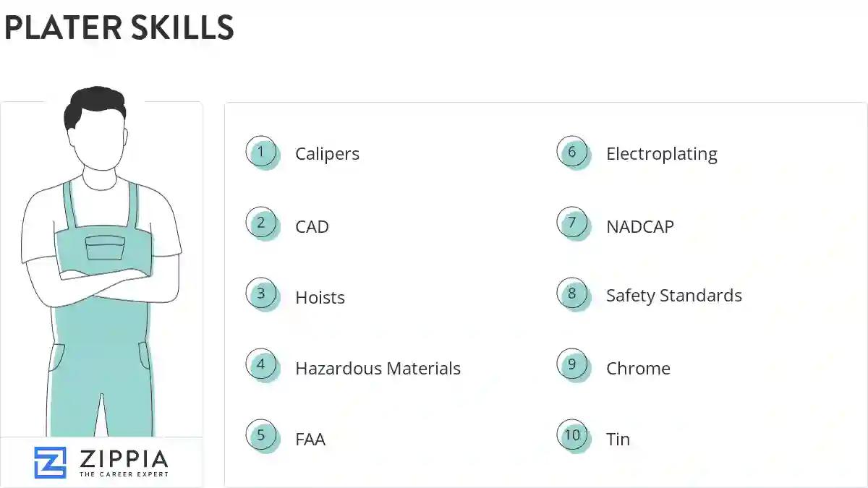Select the number 4 circle badge
This screenshot has height=488, width=868.
pos(261,364)
